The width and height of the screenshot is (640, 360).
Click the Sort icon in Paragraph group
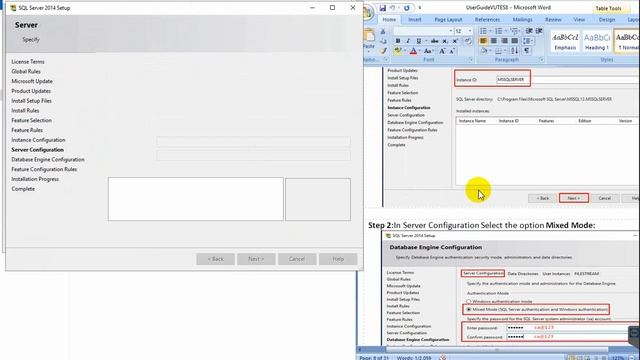point(514,51)
